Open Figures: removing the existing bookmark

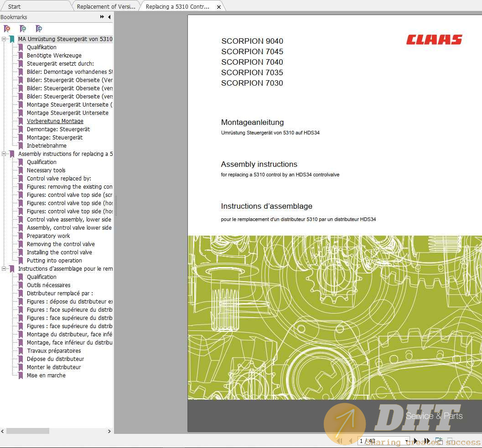point(70,187)
